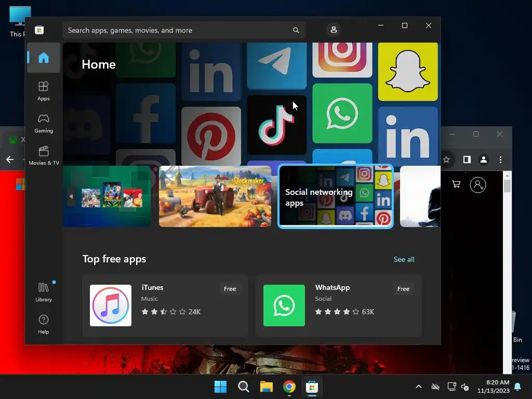Bookmark the page with Chrome star icon
The height and width of the screenshot is (399, 532).
click(x=446, y=159)
